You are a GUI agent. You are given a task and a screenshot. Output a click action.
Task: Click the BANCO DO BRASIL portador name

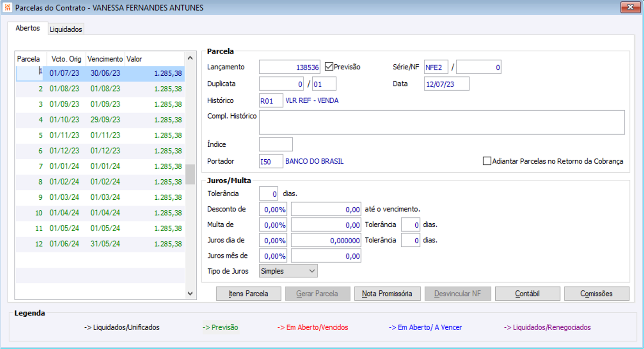pos(314,161)
